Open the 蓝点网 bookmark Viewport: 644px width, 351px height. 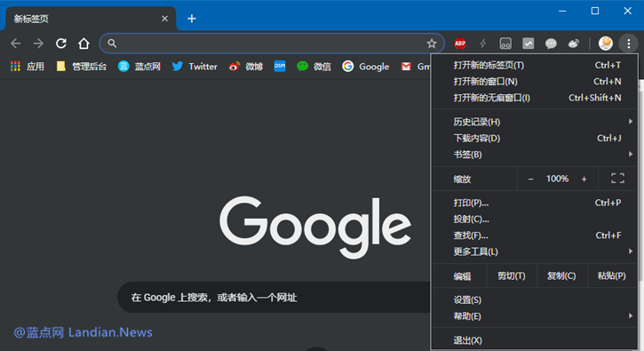click(x=139, y=66)
